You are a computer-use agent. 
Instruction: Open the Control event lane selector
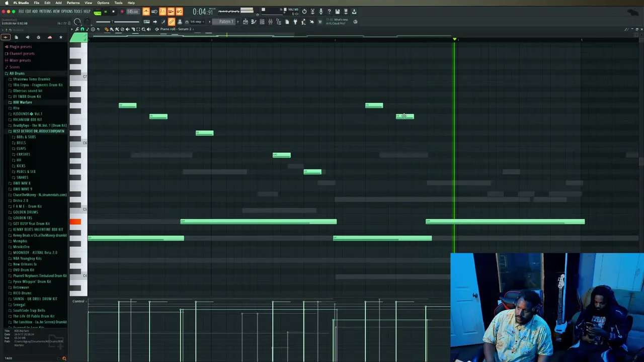[78, 301]
